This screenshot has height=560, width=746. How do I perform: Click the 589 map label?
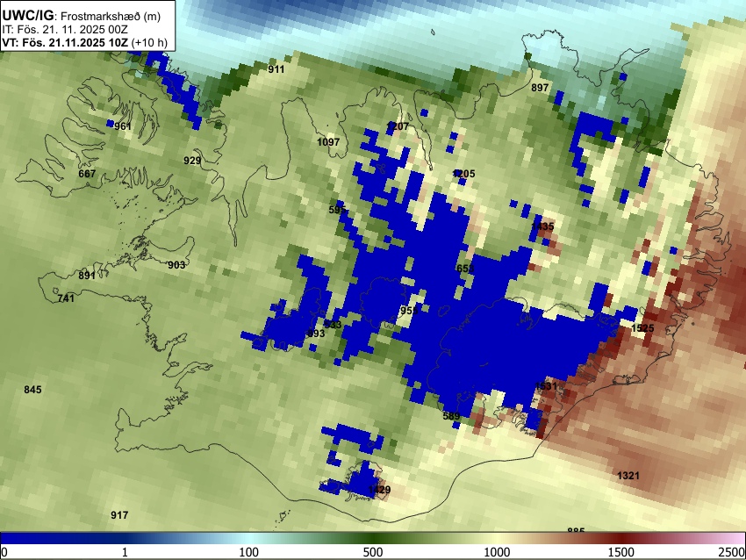pos(451,416)
